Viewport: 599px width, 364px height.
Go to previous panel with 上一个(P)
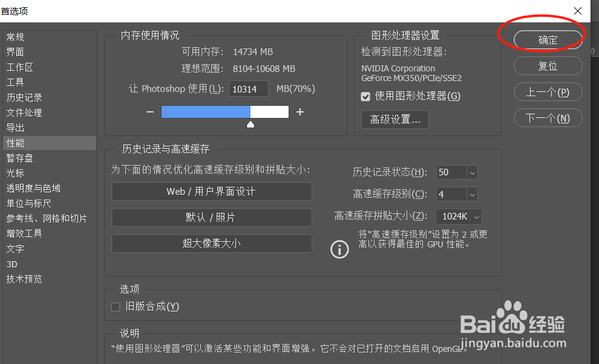click(x=548, y=92)
